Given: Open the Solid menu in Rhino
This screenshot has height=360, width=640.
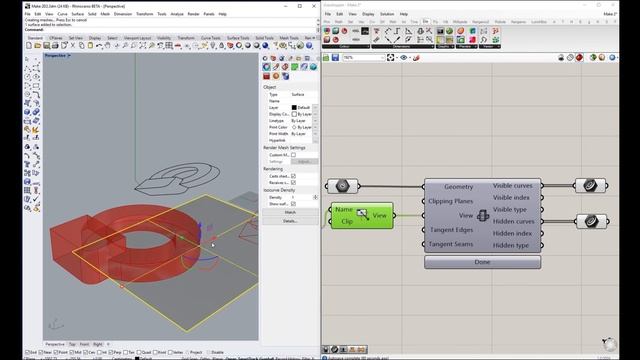Looking at the screenshot, I should pos(92,14).
